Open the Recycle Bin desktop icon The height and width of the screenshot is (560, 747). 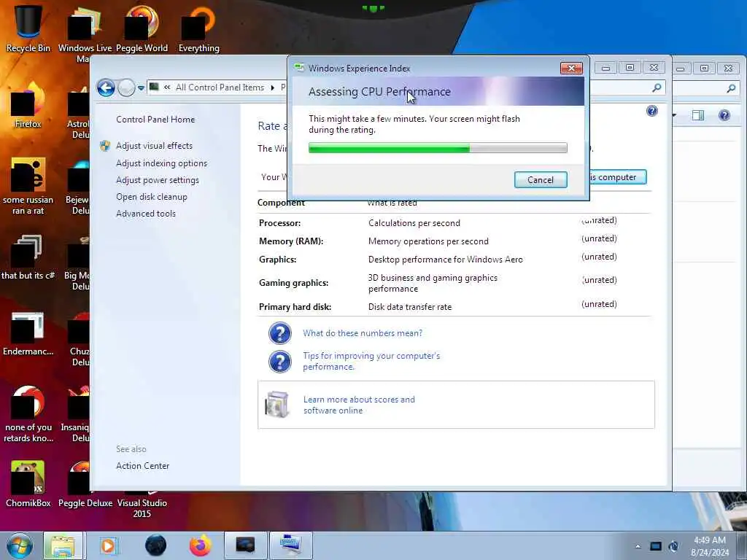click(28, 28)
